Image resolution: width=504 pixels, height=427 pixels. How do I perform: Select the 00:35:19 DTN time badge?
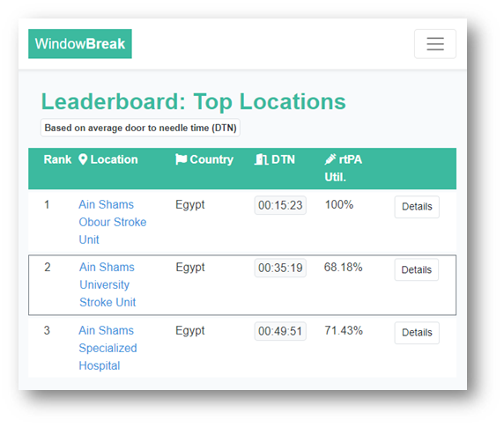pyautogui.click(x=280, y=268)
